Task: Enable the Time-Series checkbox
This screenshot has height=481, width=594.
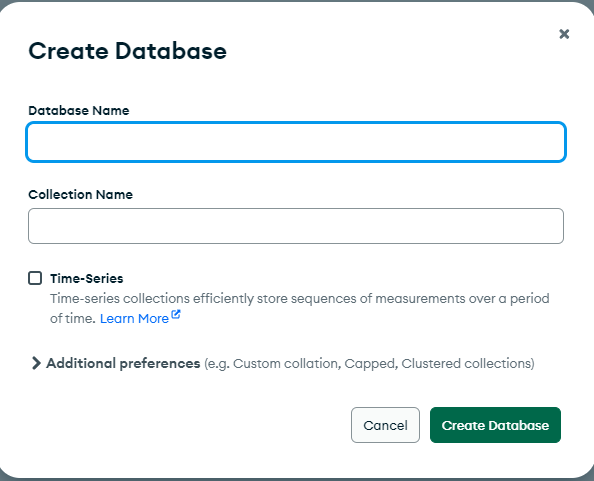Action: (x=35, y=278)
